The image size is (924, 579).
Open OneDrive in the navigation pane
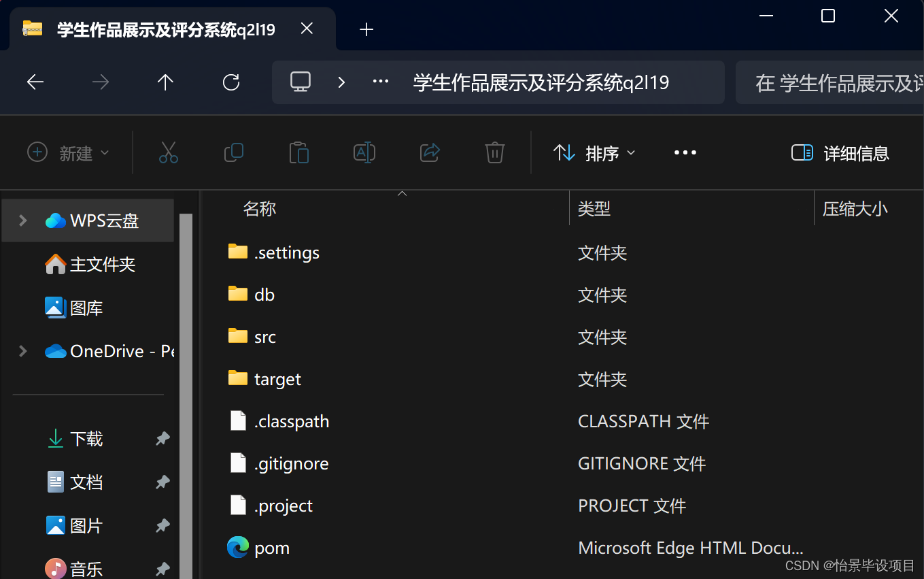coord(109,351)
